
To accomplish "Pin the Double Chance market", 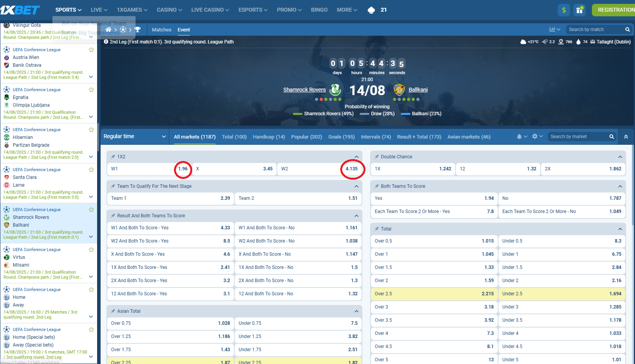I will (x=377, y=157).
